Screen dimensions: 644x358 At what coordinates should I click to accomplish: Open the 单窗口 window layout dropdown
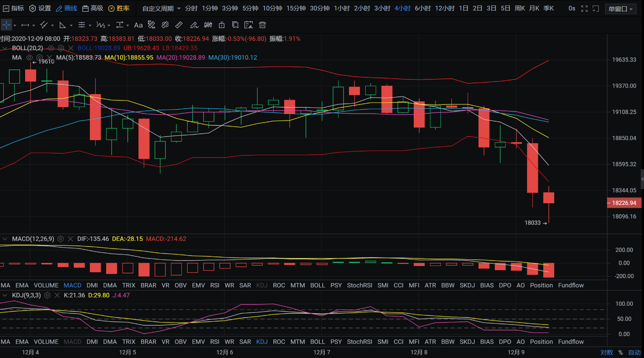tap(620, 9)
